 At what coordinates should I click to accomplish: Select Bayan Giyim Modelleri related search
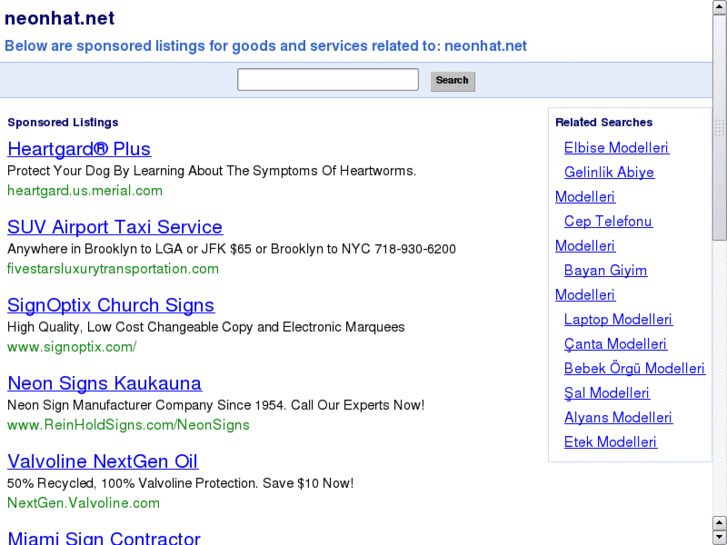tap(605, 270)
